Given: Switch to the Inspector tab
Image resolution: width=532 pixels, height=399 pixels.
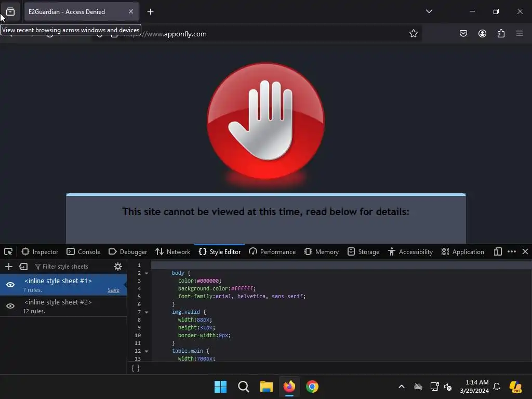Looking at the screenshot, I should pos(40,252).
